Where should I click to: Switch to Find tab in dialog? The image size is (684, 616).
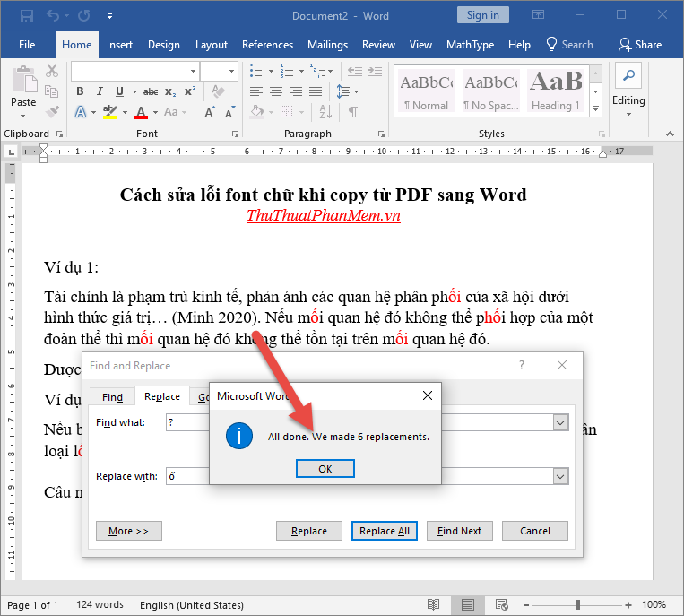(112, 397)
